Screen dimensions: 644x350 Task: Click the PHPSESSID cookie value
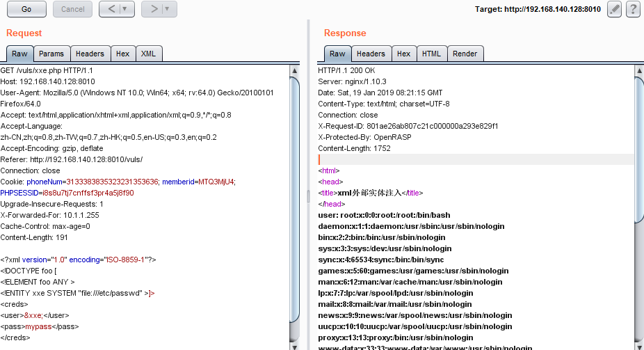[x=88, y=193]
